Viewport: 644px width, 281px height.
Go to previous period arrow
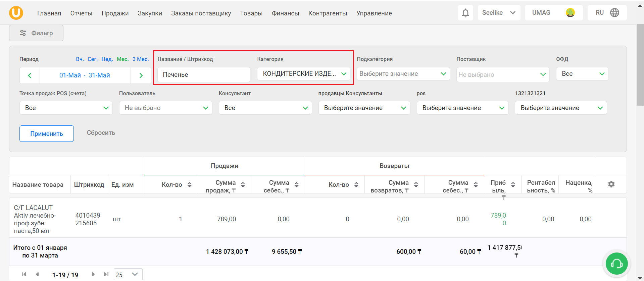tap(30, 75)
